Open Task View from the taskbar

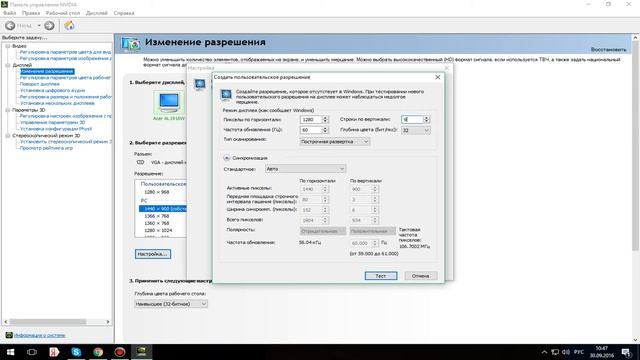(32, 352)
